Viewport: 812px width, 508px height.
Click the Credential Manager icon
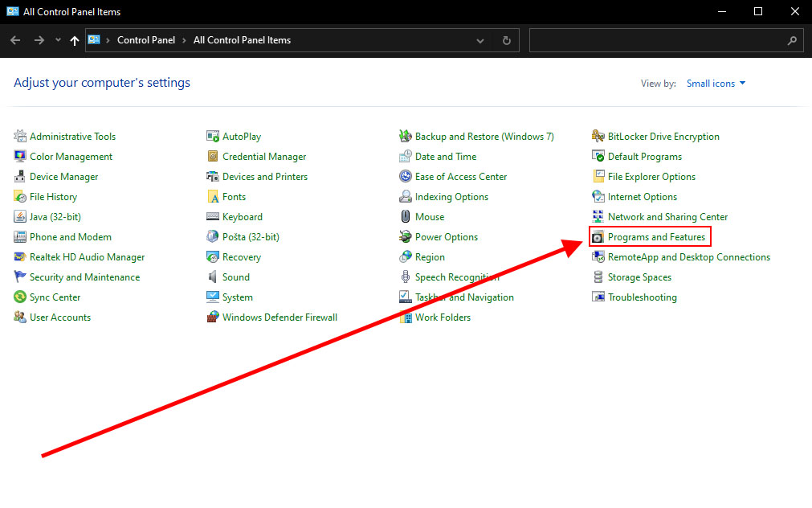click(x=212, y=157)
